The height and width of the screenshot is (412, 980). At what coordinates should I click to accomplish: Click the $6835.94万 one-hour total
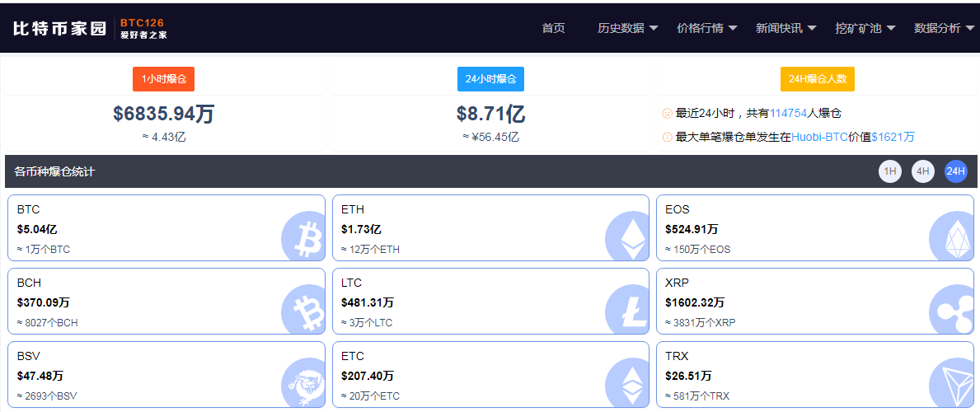[164, 114]
